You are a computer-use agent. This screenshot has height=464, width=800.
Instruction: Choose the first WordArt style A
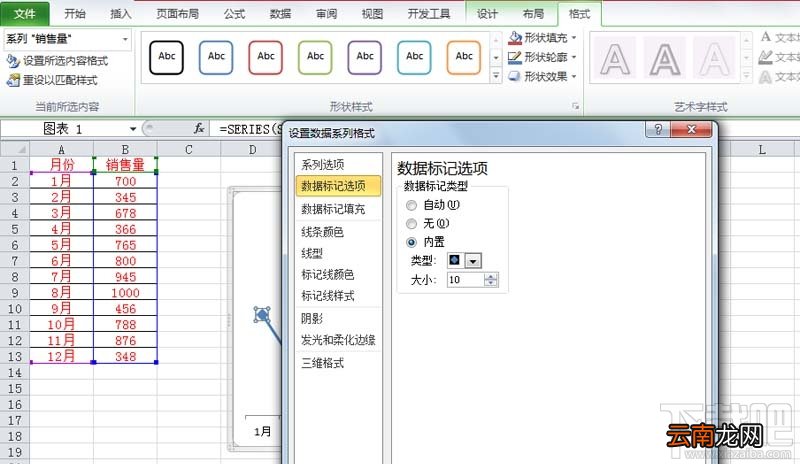coord(615,58)
